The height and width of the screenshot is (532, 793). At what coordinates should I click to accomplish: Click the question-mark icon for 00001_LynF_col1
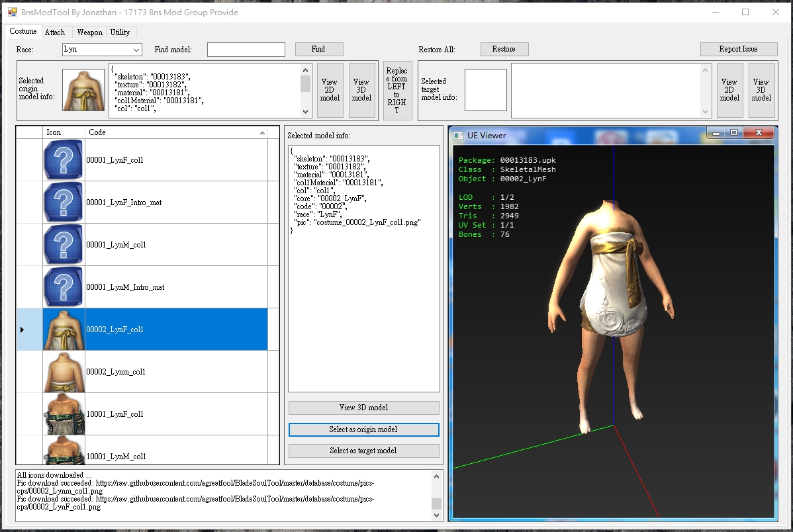[x=64, y=160]
